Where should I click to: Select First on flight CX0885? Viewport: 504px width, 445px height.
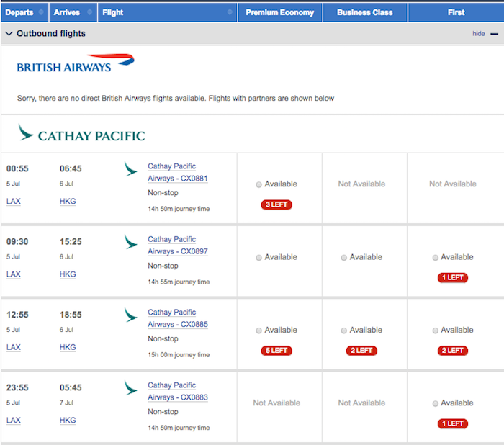coord(435,331)
